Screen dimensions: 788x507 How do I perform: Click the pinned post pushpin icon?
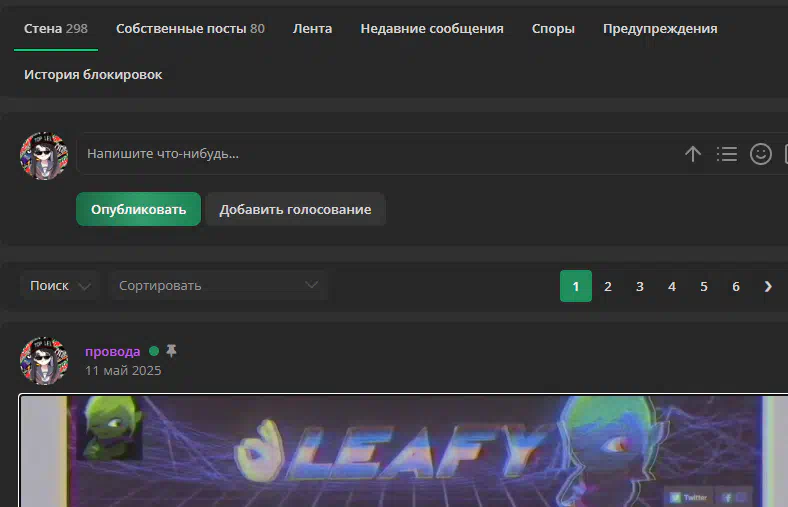pos(171,351)
